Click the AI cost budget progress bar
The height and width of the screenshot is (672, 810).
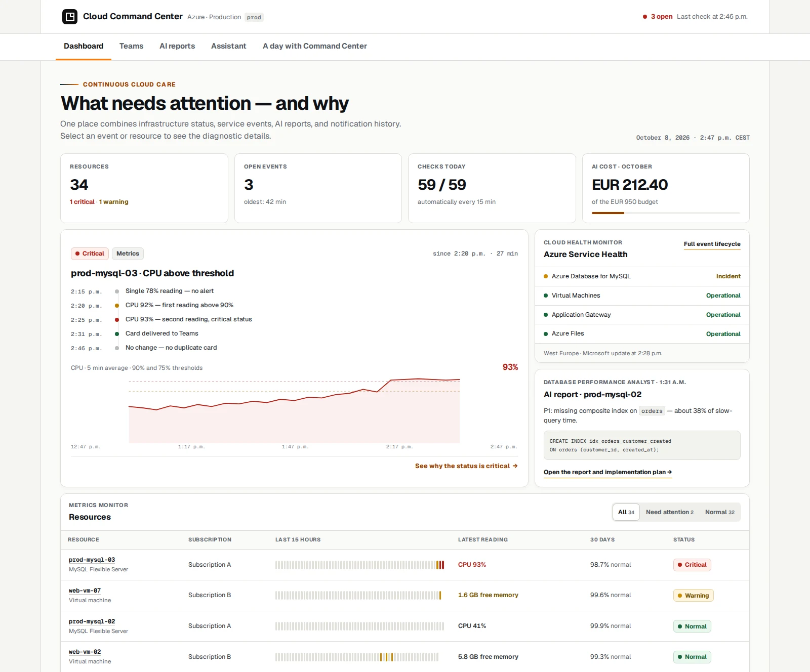[x=666, y=213]
